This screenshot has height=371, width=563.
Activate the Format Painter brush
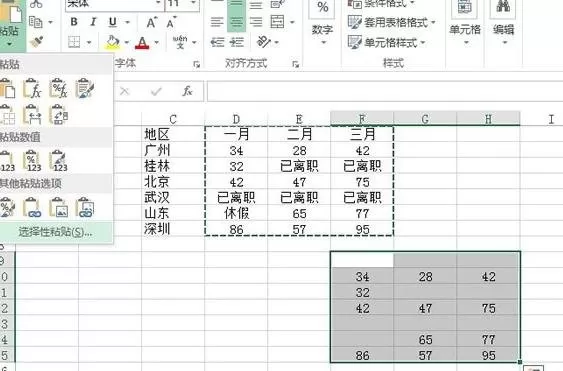click(37, 42)
